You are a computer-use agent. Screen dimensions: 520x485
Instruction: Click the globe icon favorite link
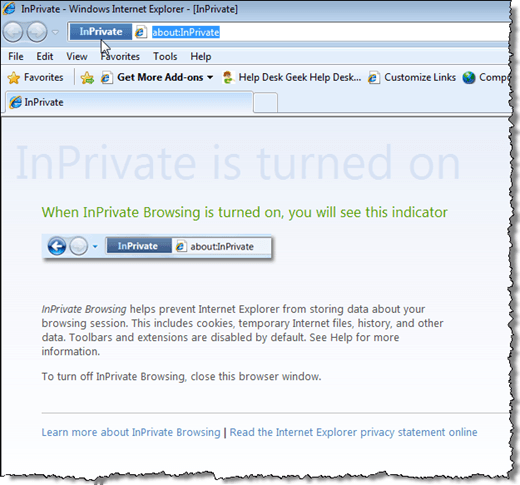469,78
